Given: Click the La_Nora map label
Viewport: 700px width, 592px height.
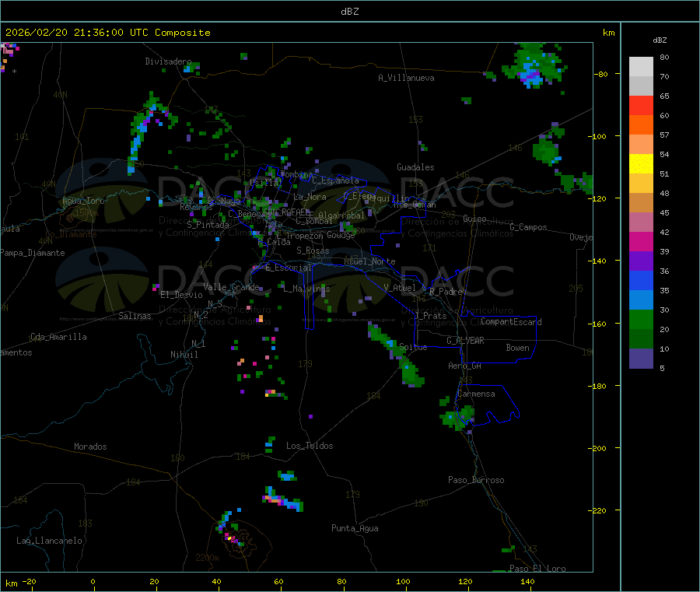Looking at the screenshot, I should point(310,197).
